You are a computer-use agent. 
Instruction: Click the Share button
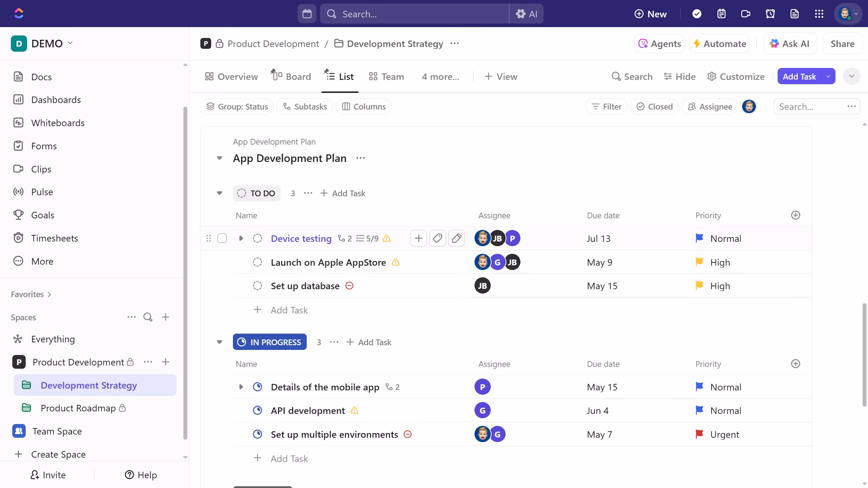point(843,44)
